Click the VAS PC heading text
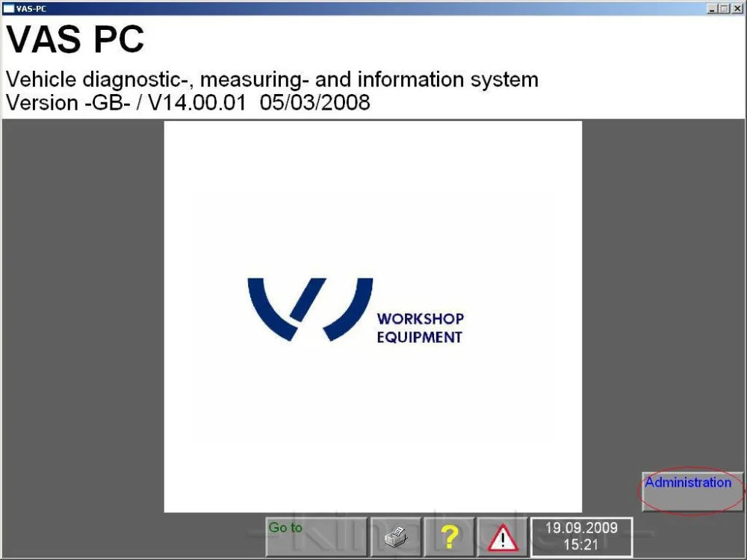The height and width of the screenshot is (560, 747). (x=75, y=39)
